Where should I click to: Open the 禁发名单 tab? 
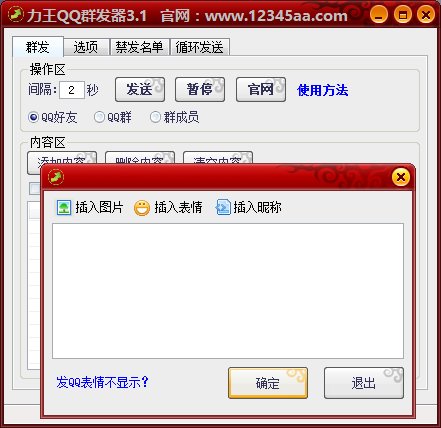pyautogui.click(x=139, y=47)
